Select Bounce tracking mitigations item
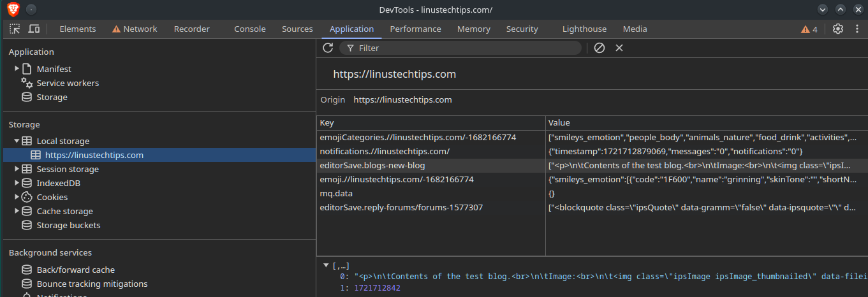Viewport: 868px width, 297px height. [92, 284]
